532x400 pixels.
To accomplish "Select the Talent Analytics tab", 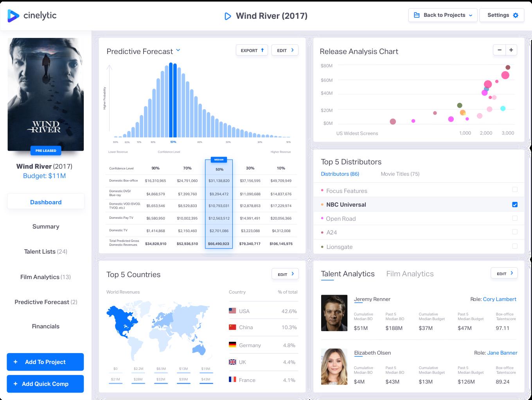I will [x=348, y=274].
